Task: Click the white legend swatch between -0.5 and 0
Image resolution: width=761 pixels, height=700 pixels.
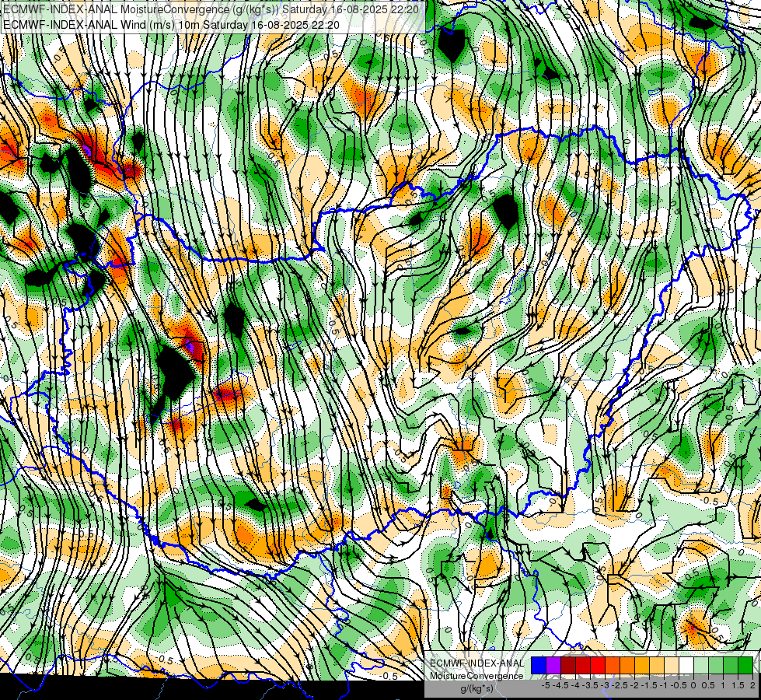Action: point(686,665)
